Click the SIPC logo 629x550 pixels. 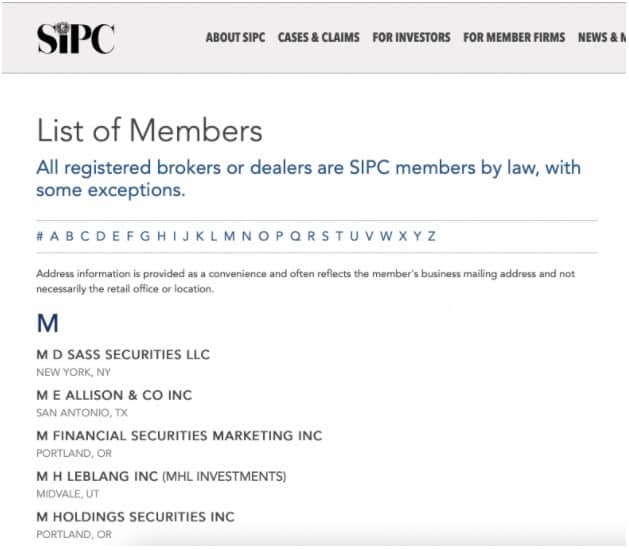pos(75,38)
